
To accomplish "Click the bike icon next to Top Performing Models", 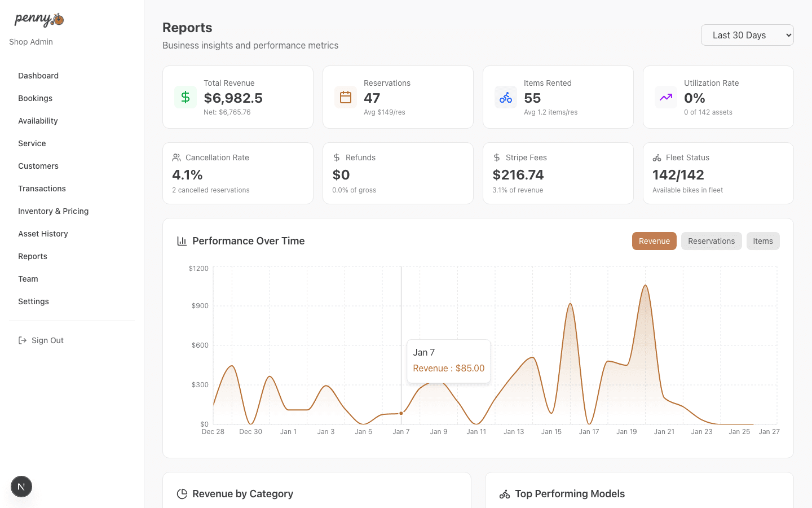I will pos(504,493).
